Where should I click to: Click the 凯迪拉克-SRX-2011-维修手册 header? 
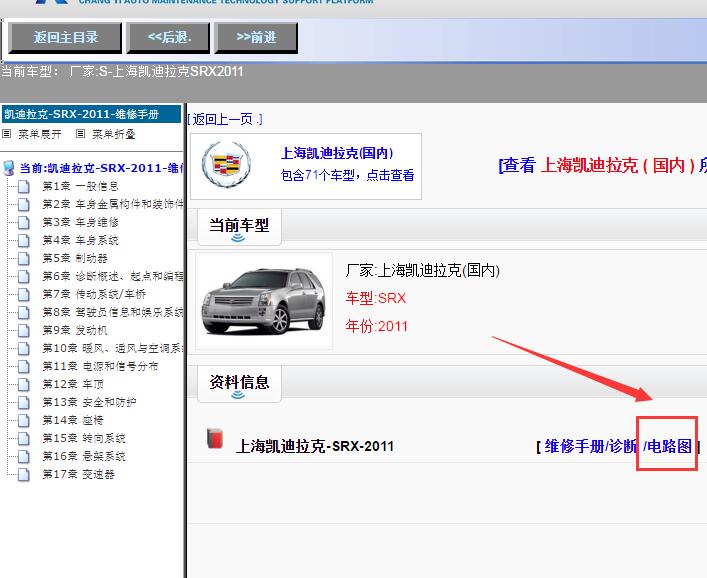pyautogui.click(x=92, y=115)
